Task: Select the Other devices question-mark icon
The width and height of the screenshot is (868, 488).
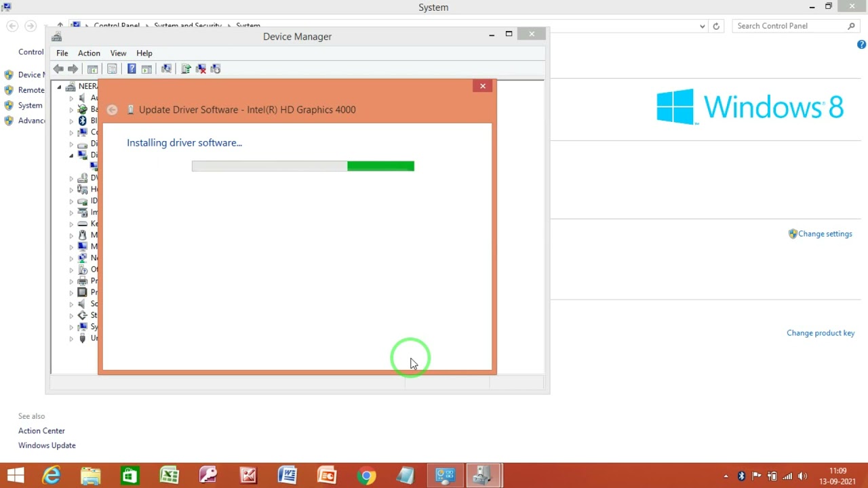Action: [x=83, y=269]
